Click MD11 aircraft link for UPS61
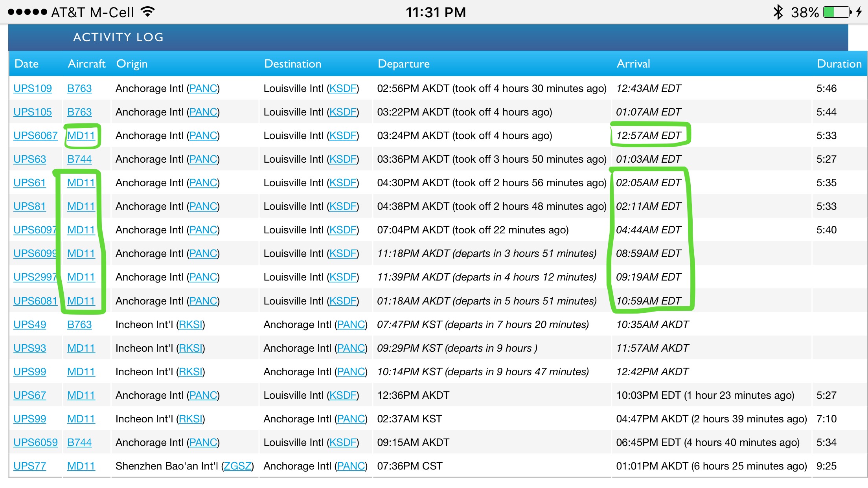 pyautogui.click(x=81, y=183)
